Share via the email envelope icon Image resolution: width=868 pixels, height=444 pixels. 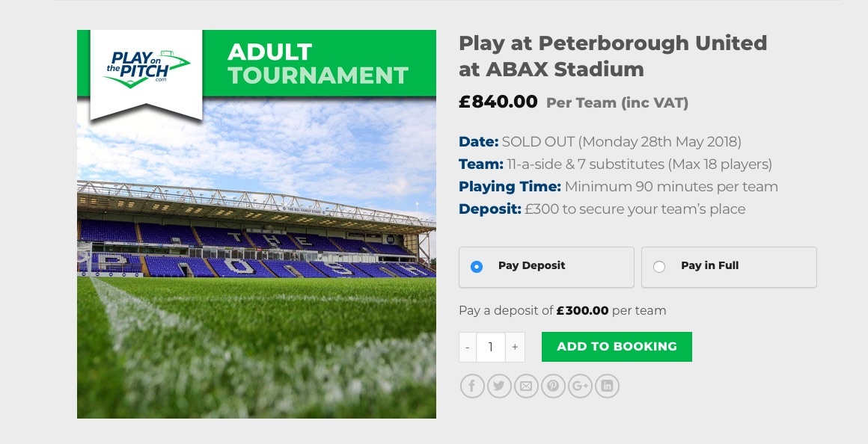click(526, 386)
